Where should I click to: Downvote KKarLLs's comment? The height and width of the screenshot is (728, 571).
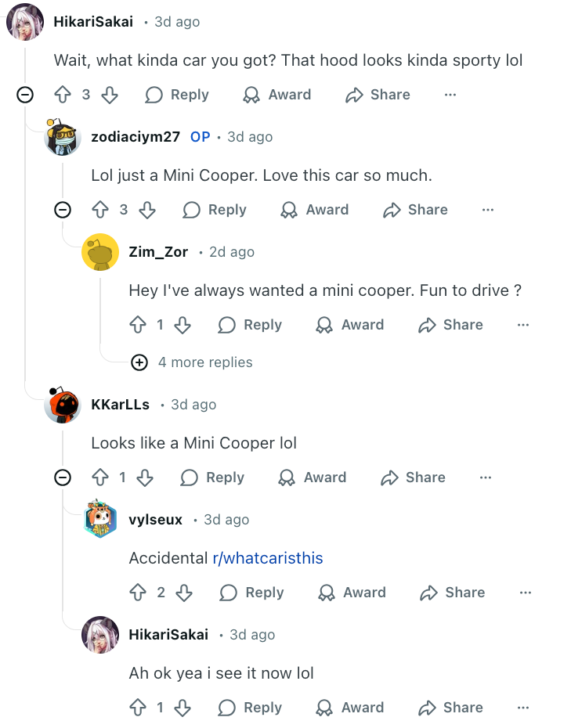pos(145,478)
